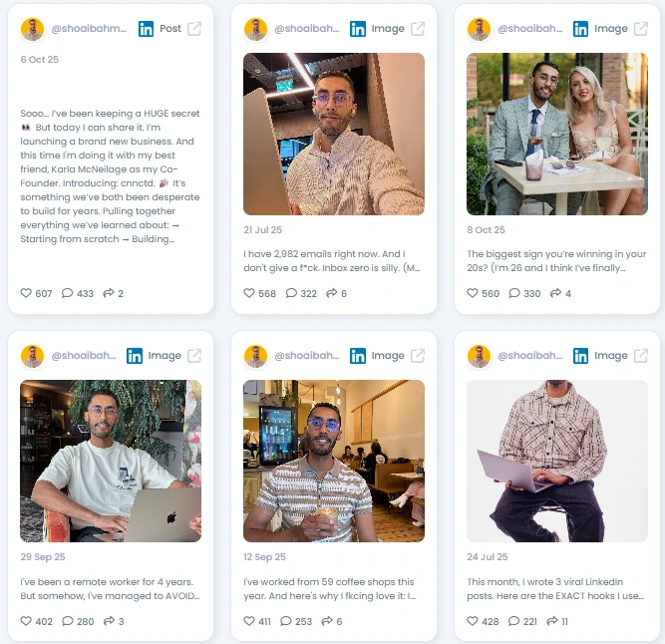665x644 pixels.
Task: Click share icon on 29 Sep 25 card
Action: click(x=109, y=621)
